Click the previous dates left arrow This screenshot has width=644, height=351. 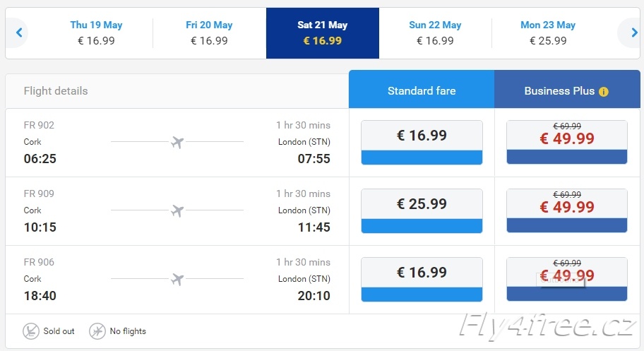click(18, 32)
